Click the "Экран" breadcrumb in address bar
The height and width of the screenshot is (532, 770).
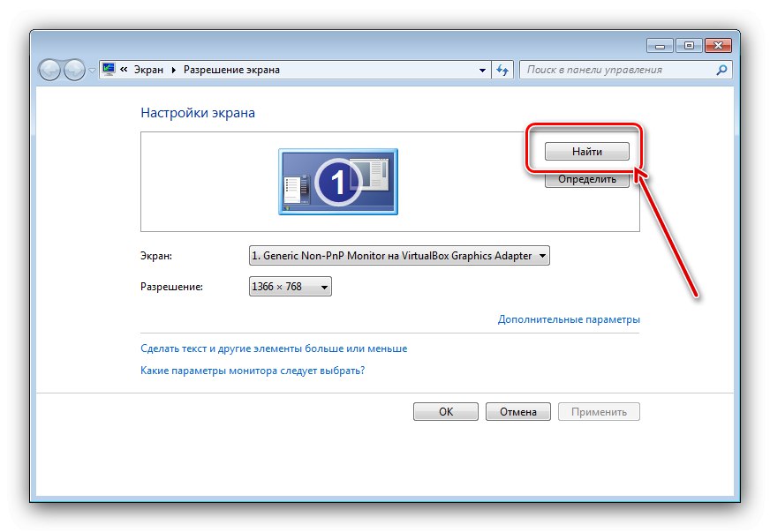coord(148,70)
